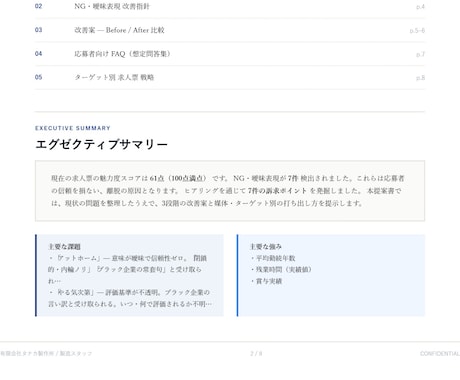Image resolution: width=460 pixels, height=380 pixels.
Task: Click the page reference 'p.5-6'
Action: [417, 31]
